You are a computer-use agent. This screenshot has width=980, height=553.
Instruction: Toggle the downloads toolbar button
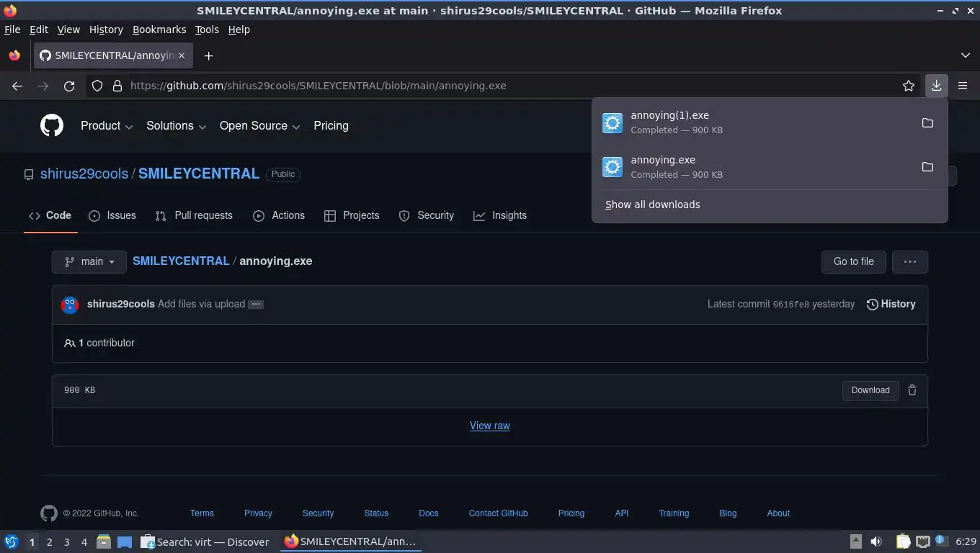point(936,86)
